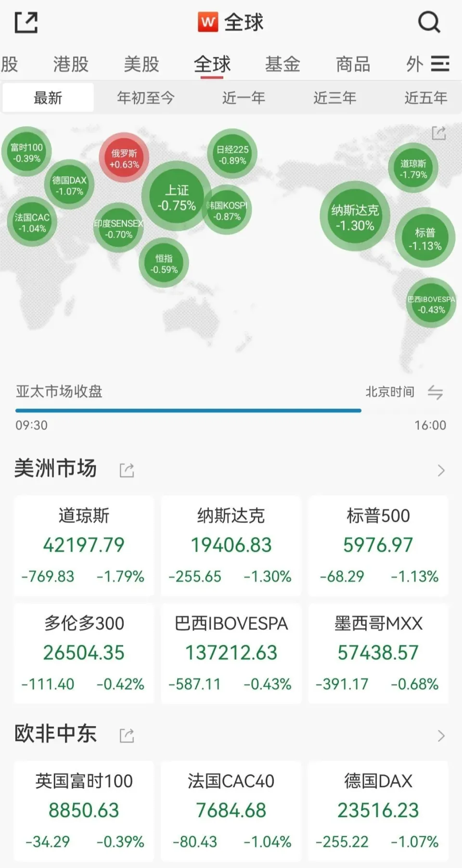Tap the 恒指 -0.59% bubble
The height and width of the screenshot is (868, 462).
coord(164,263)
